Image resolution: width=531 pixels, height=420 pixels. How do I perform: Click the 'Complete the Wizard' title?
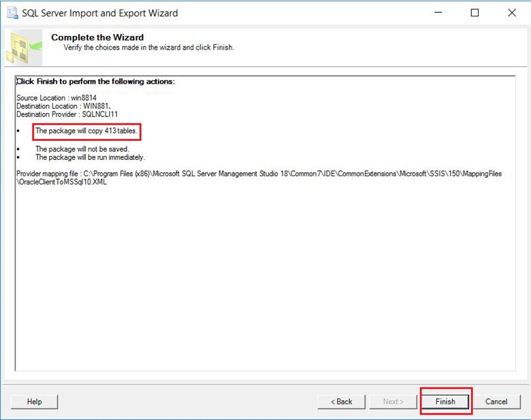coord(97,37)
